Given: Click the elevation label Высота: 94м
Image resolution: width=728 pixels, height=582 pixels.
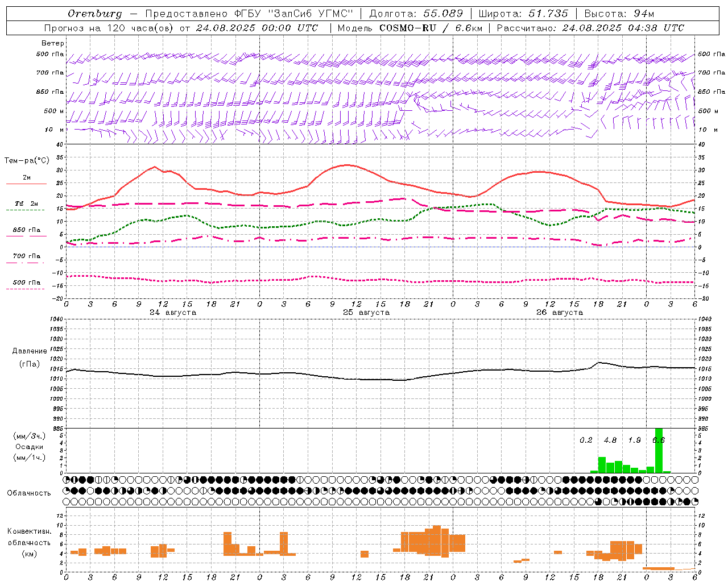Looking at the screenshot, I should tap(619, 14).
